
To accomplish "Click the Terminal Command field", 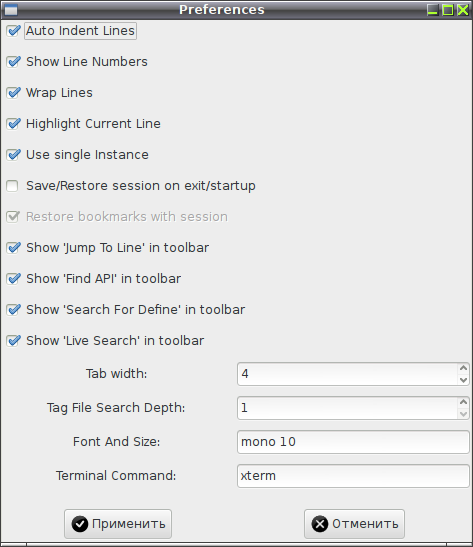I will [x=353, y=476].
